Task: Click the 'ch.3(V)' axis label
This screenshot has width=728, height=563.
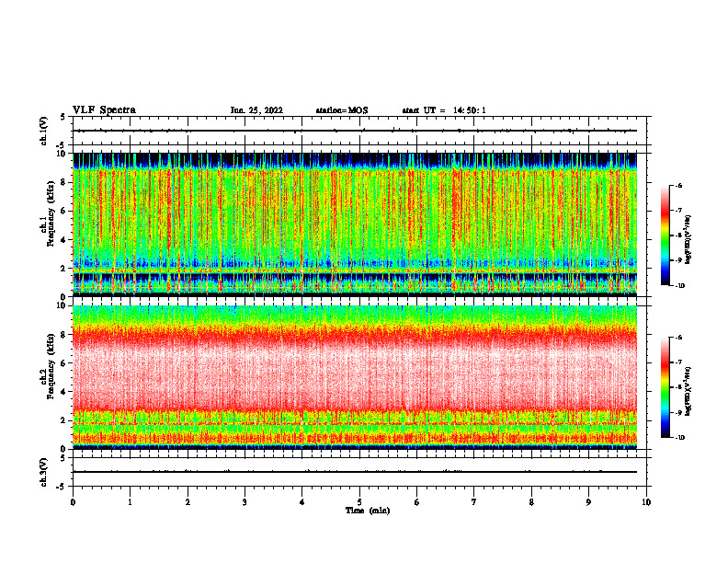Action: click(x=44, y=472)
